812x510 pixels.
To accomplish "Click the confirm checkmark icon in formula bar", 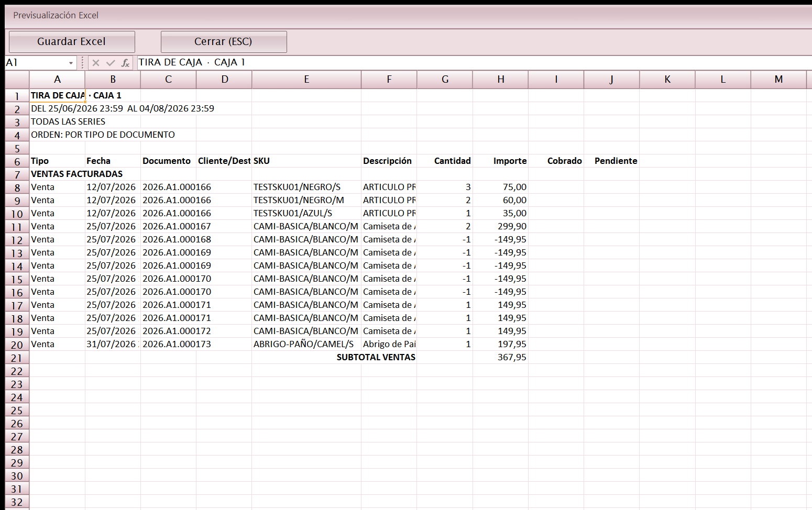I will pos(111,63).
